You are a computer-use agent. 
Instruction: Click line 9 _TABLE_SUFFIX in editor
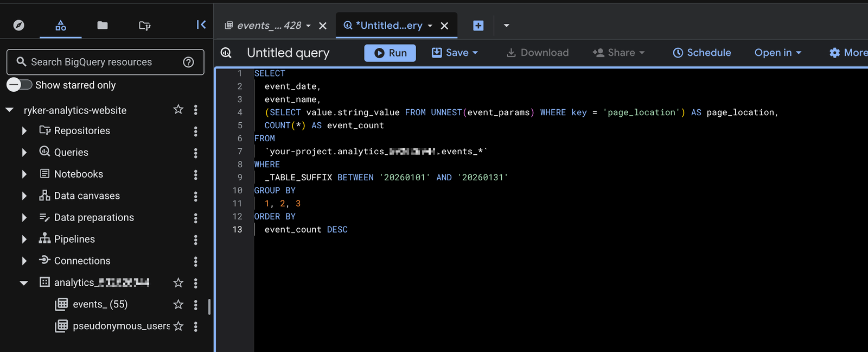(298, 178)
